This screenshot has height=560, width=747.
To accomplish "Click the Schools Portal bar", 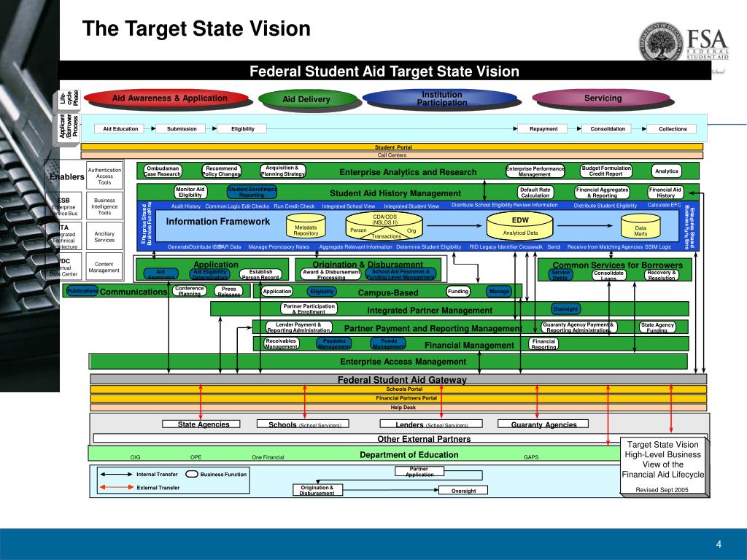I will pyautogui.click(x=398, y=389).
